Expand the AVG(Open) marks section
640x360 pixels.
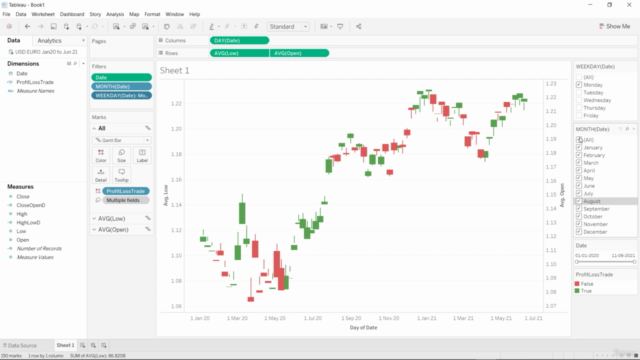tap(94, 230)
